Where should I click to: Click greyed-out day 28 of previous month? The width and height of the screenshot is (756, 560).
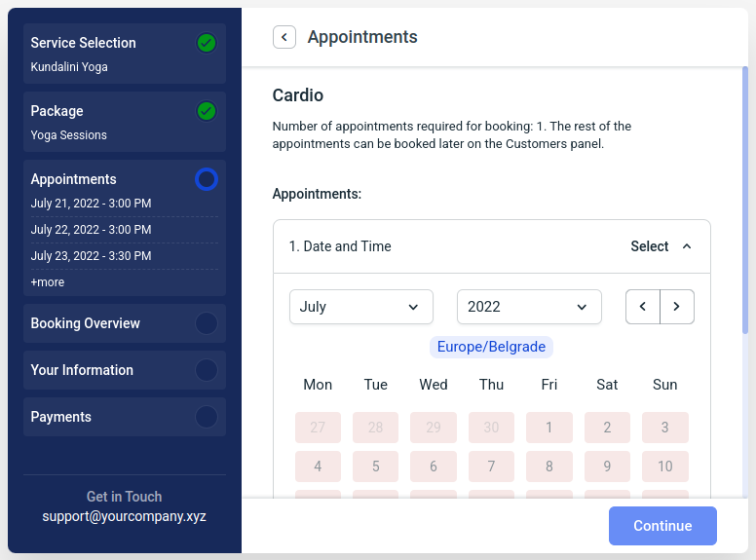[x=376, y=428]
